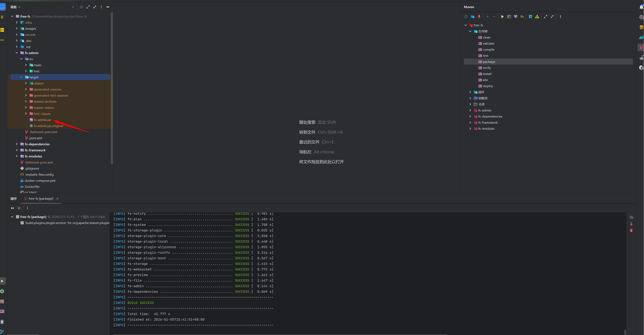
Task: Expand fs-modules in project tree
Action: pos(17,156)
